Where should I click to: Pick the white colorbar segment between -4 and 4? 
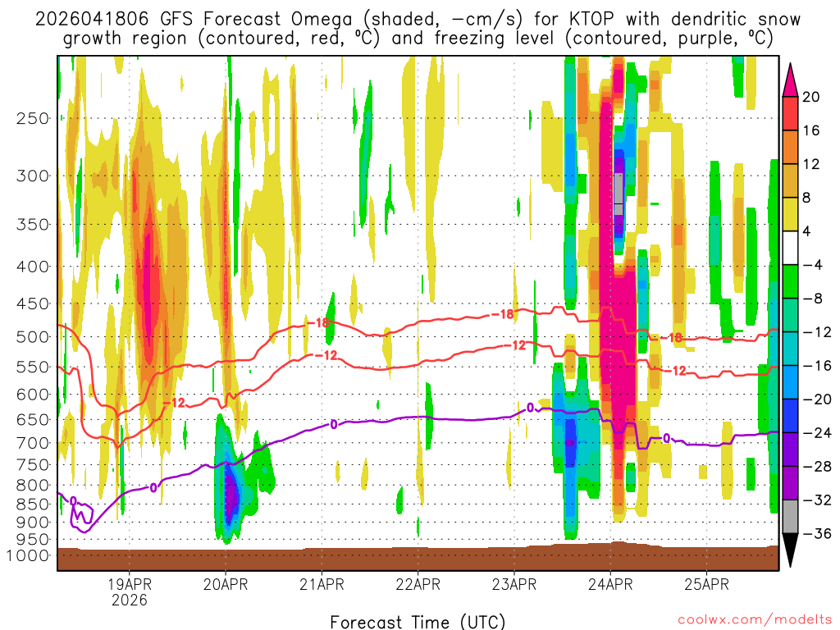tap(792, 248)
